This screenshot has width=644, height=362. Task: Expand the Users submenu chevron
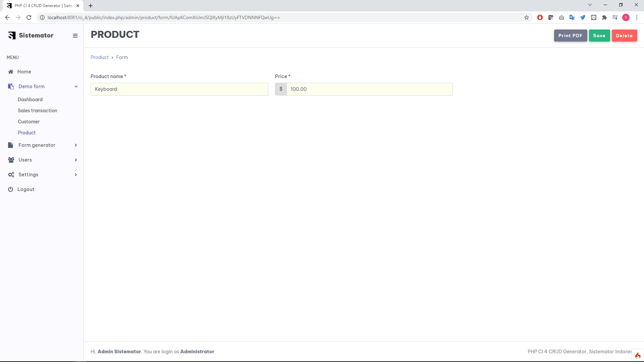pos(76,160)
